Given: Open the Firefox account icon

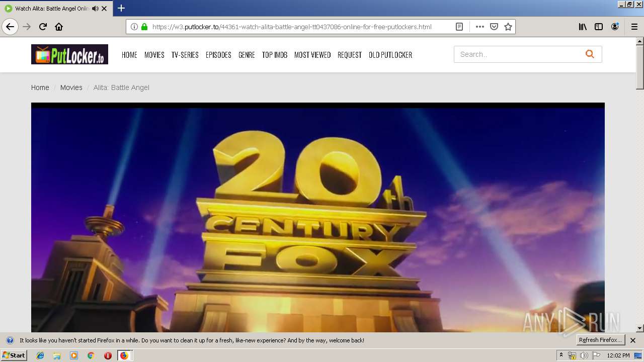Looking at the screenshot, I should (x=615, y=27).
